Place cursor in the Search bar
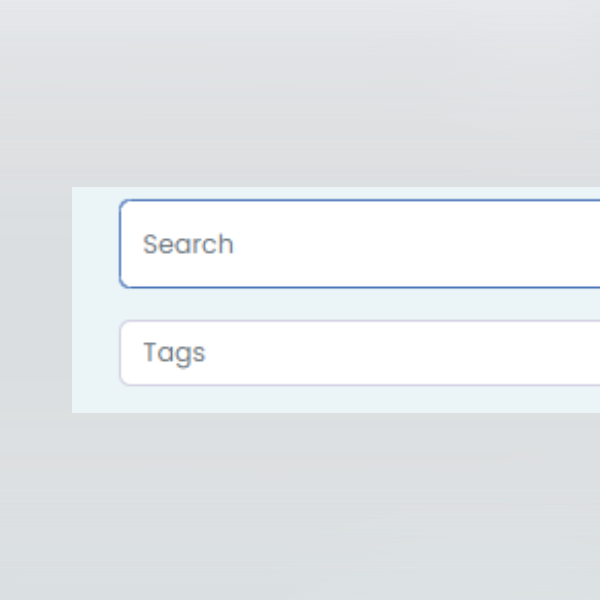Image resolution: width=600 pixels, height=600 pixels. coord(360,244)
